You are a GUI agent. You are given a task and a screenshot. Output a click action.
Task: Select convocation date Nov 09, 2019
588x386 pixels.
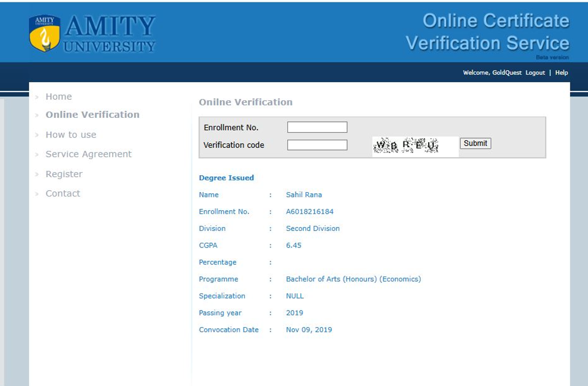[309, 330]
